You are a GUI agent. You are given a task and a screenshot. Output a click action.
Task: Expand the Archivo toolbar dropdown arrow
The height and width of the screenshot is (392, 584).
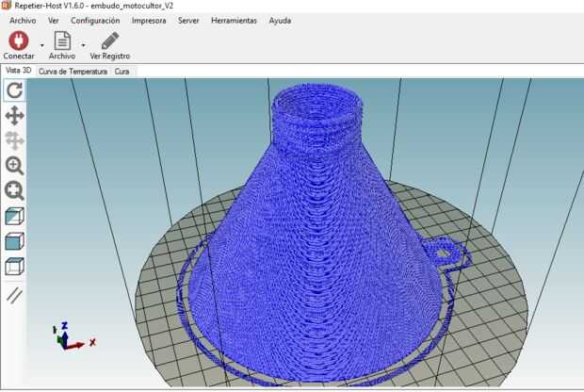click(x=83, y=45)
